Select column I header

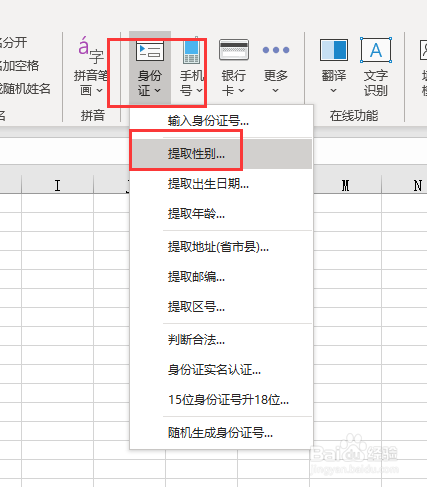(x=57, y=185)
